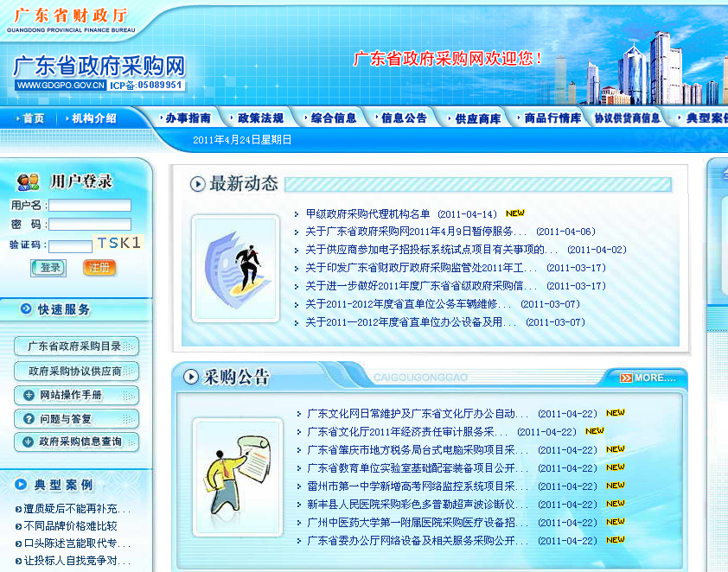Open 关于2011-2012年度省直单位公务车辆维修 link

[408, 304]
